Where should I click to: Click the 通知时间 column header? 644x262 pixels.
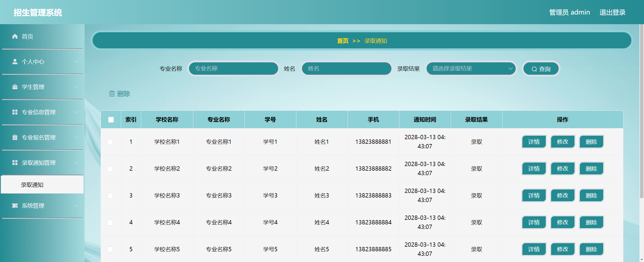[425, 120]
